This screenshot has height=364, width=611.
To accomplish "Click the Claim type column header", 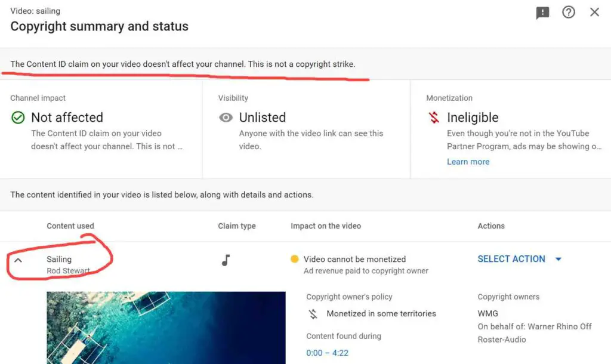I will point(236,226).
